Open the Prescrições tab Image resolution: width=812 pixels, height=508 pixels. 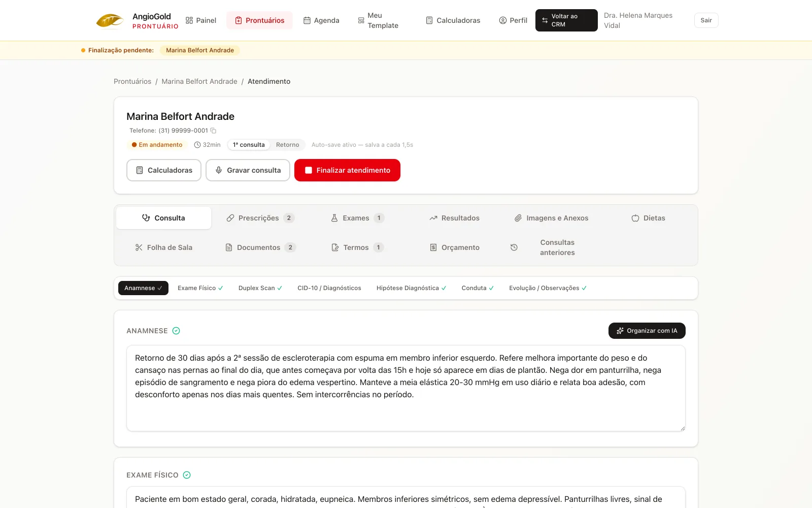[260, 218]
